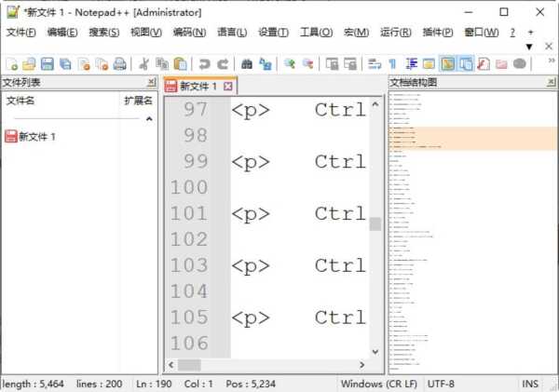The height and width of the screenshot is (392, 559).
Task: Open the black triangle dropdown below the menu bar
Action: 529,47
